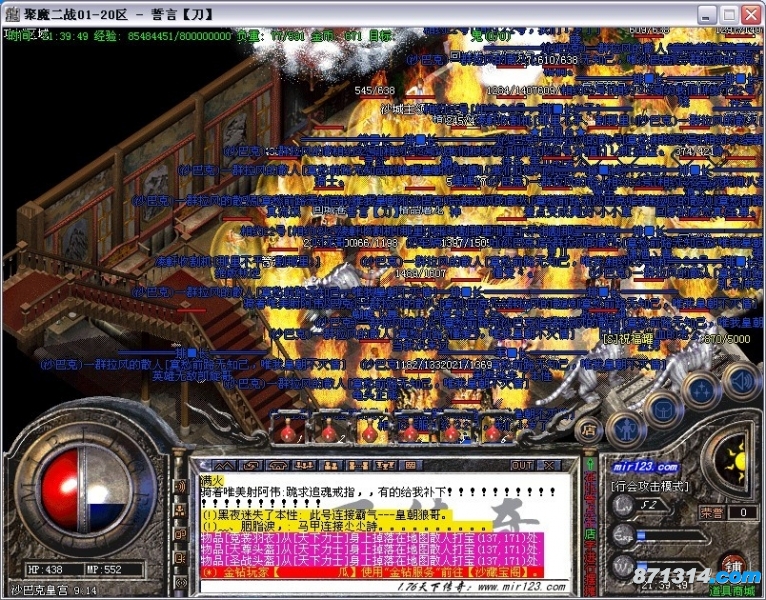This screenshot has height=600, width=766.
Task: Click the X exit-game toolbar button
Action: [549, 465]
